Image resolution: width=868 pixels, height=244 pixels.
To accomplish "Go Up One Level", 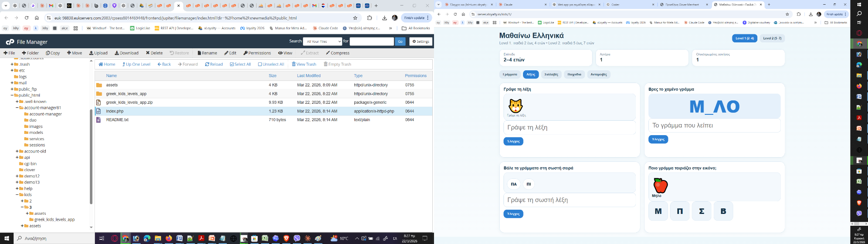I will (x=136, y=64).
